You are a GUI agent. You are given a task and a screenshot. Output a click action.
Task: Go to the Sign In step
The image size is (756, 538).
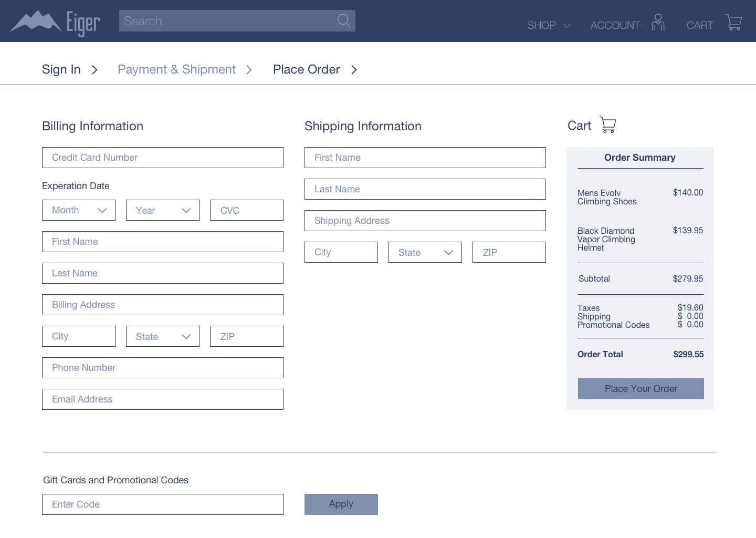(61, 69)
